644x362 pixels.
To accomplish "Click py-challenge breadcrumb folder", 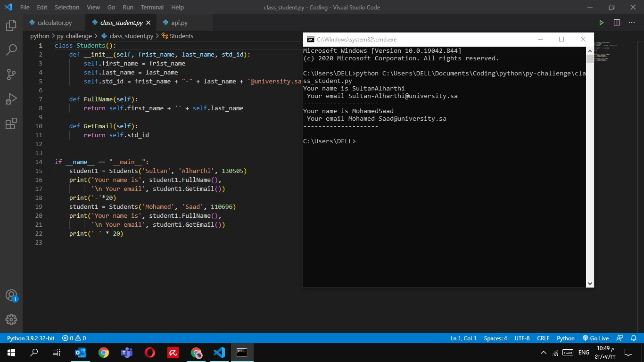I will [74, 36].
